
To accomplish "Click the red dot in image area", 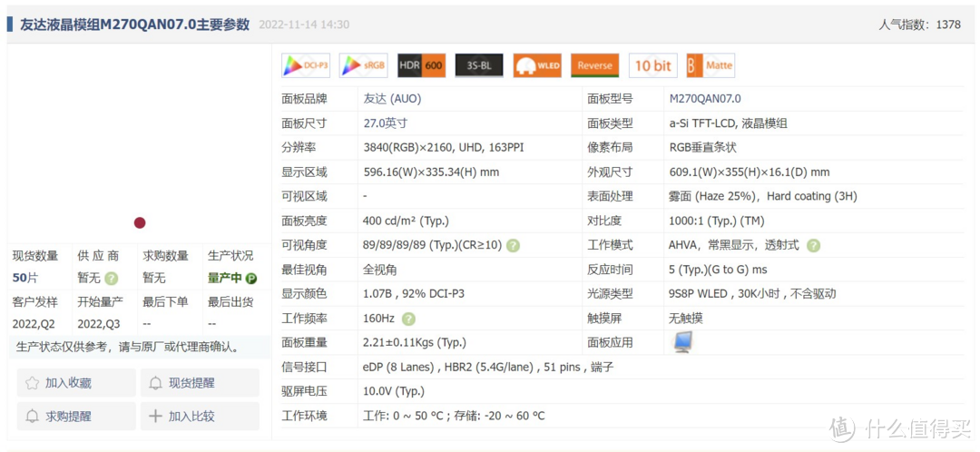I will [140, 222].
